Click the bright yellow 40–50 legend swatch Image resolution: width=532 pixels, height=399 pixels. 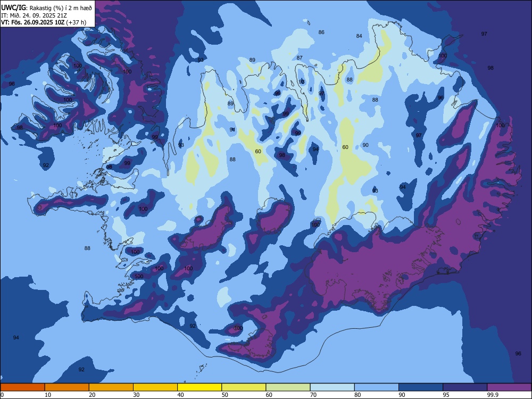(199, 387)
